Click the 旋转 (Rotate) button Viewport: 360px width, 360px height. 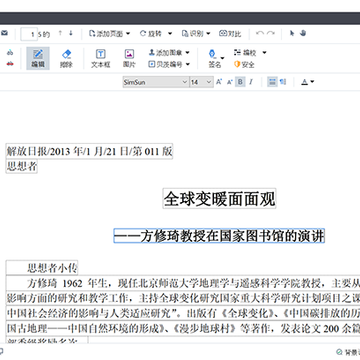(x=151, y=34)
